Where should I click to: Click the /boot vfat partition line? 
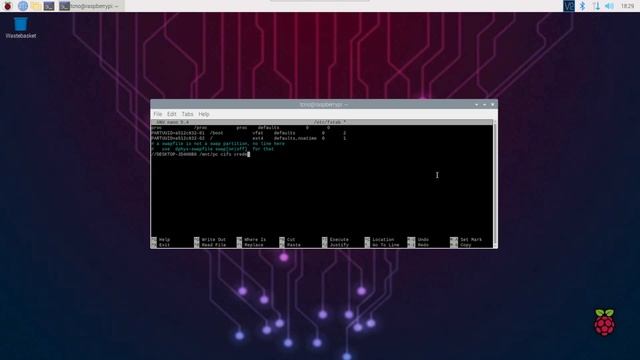(x=249, y=133)
